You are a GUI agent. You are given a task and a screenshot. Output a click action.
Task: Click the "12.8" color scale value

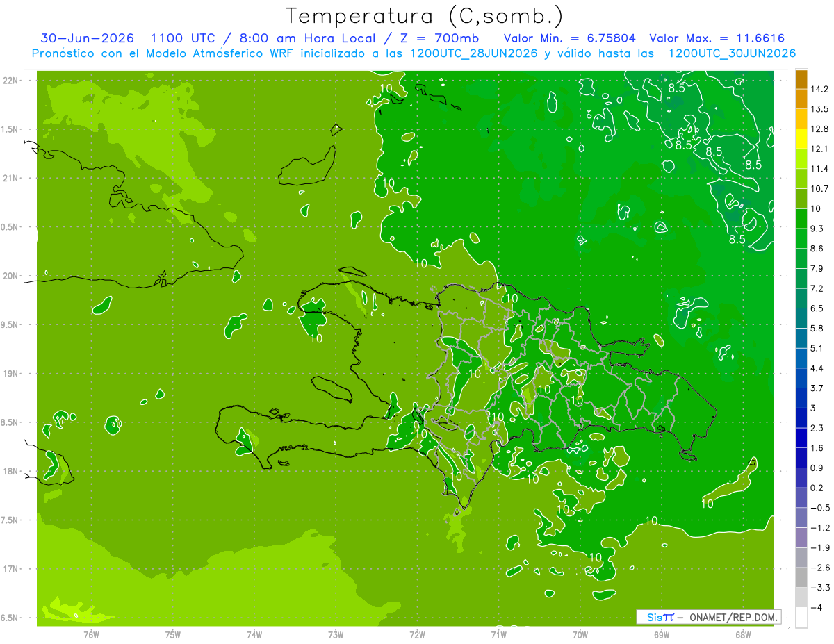point(819,129)
